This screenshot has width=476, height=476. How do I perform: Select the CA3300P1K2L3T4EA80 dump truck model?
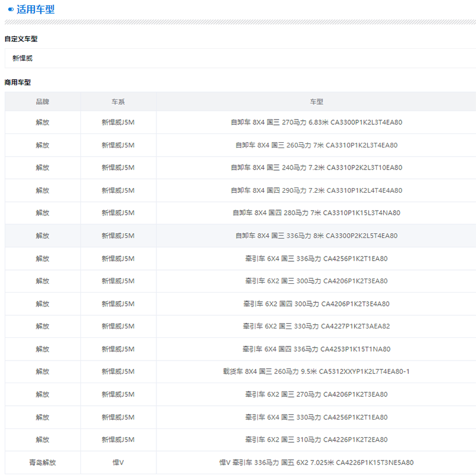[x=316, y=123]
